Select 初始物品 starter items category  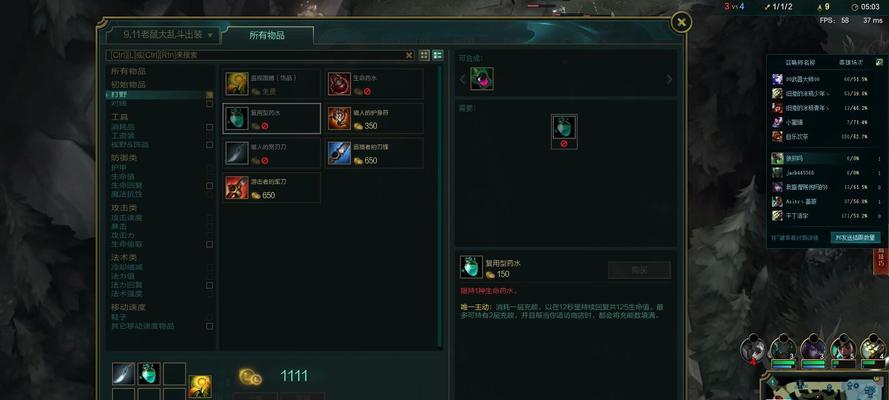click(x=128, y=84)
